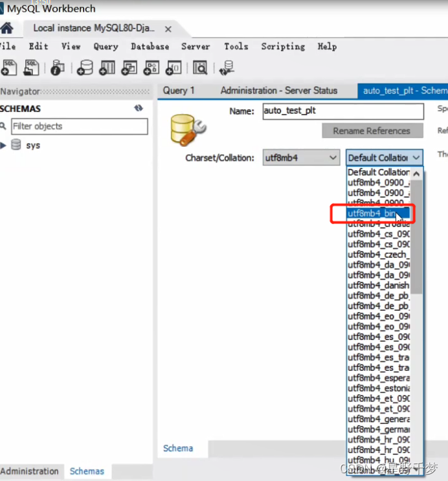Focus the Filter objects search box

point(80,126)
